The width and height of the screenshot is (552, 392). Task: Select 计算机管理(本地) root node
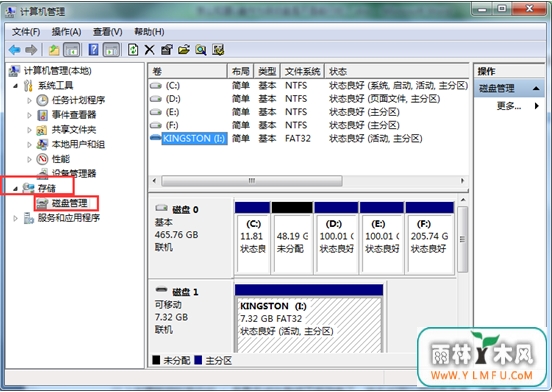click(57, 71)
